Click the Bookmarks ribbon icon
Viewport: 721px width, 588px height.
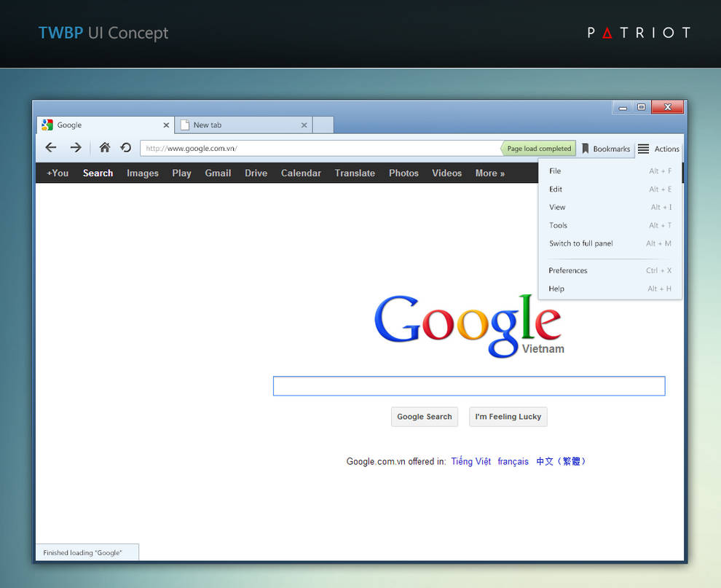(586, 148)
